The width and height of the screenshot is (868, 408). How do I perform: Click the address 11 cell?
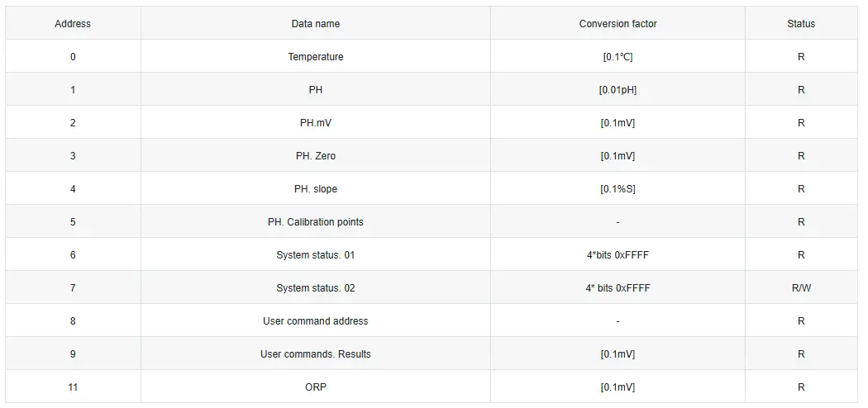73,387
